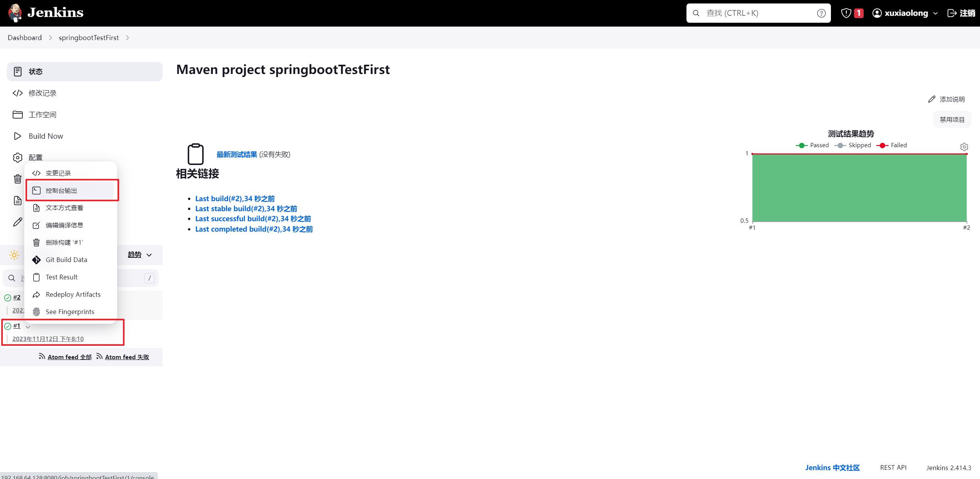This screenshot has height=479, width=980.
Task: Select 变更记录 from the build menu
Action: click(70, 173)
